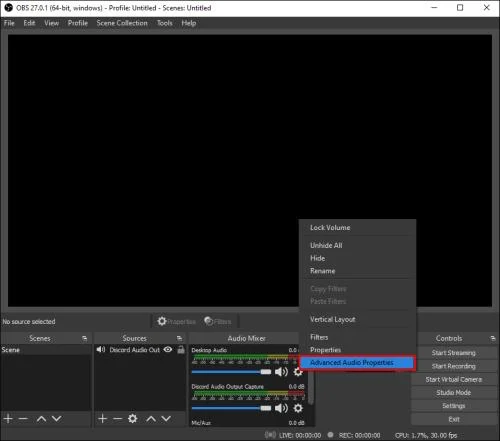Move source up with arrow icon
This screenshot has height=441, width=500.
[x=151, y=419]
